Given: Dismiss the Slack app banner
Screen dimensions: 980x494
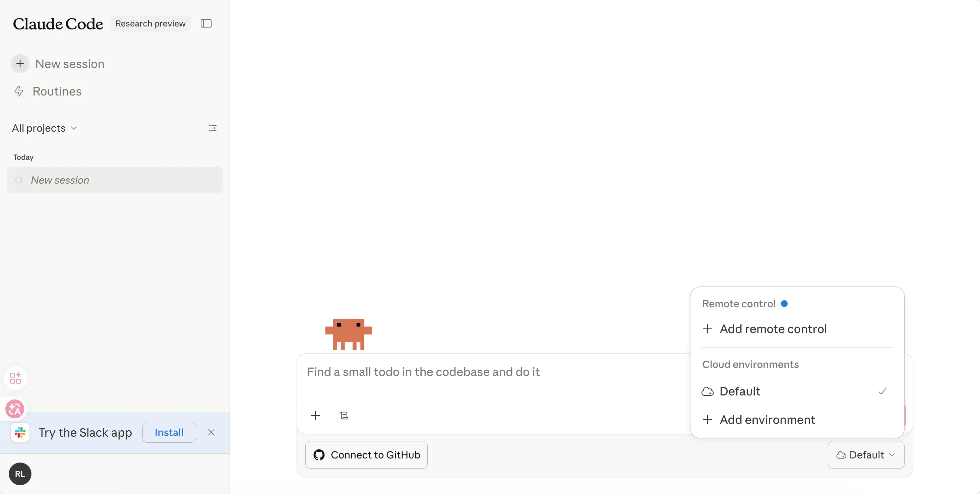Looking at the screenshot, I should tap(211, 432).
